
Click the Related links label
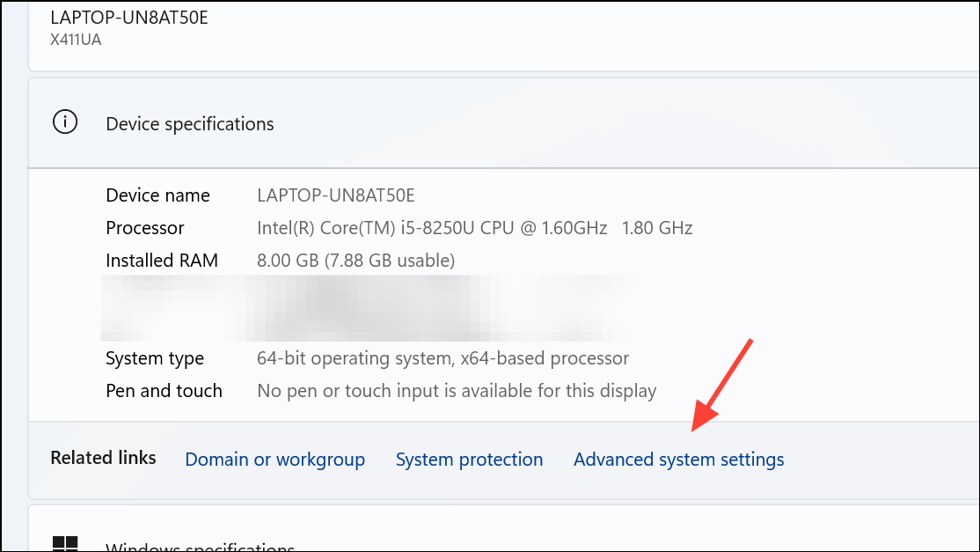(103, 457)
